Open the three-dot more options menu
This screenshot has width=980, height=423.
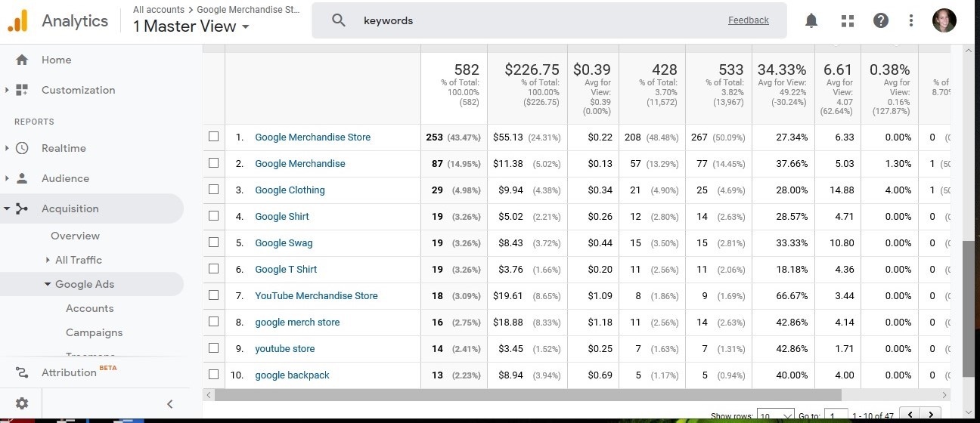pos(911,21)
